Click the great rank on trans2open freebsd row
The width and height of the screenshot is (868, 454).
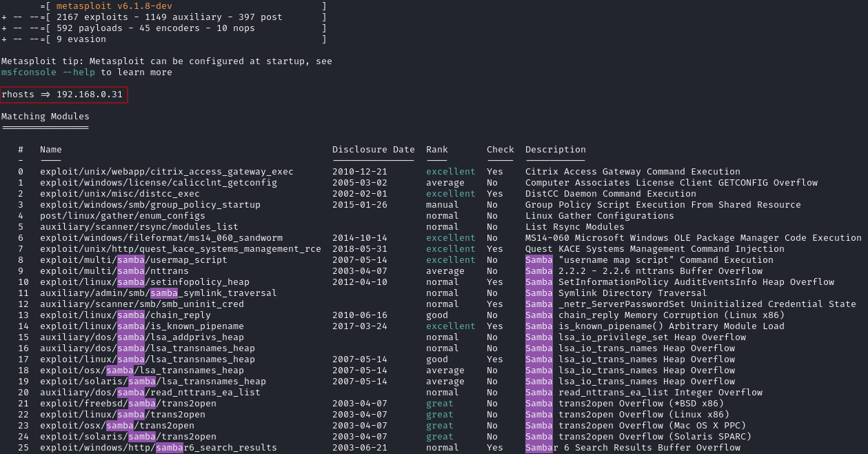[x=439, y=403]
